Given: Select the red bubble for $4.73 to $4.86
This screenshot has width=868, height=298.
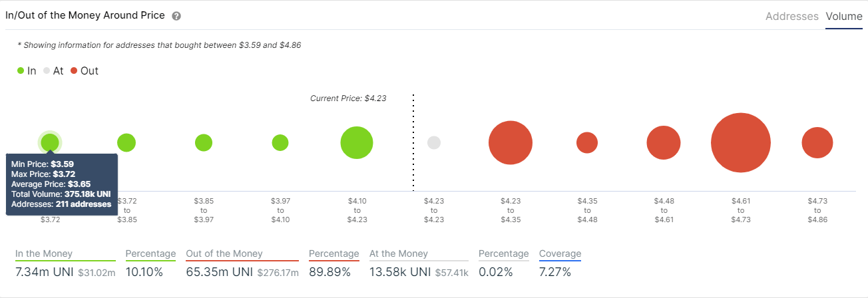Looking at the screenshot, I should (817, 142).
